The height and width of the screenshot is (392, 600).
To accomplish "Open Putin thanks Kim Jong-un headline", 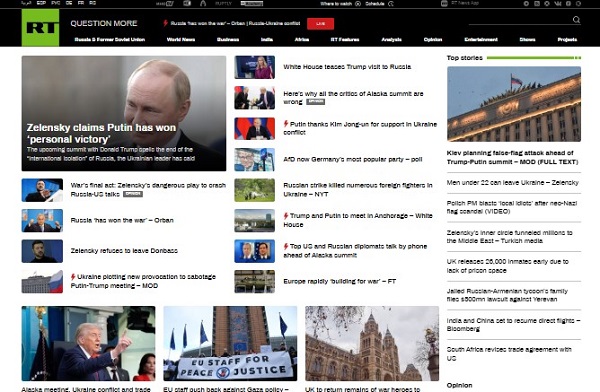I will point(360,128).
